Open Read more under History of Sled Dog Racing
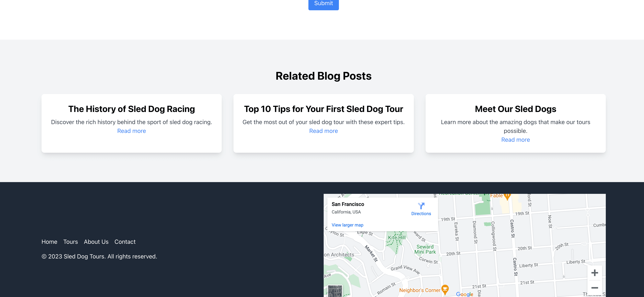This screenshot has height=297, width=644. pos(132,131)
